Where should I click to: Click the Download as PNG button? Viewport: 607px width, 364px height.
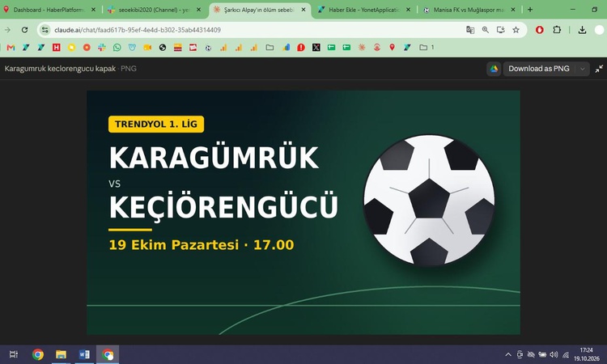tap(539, 69)
